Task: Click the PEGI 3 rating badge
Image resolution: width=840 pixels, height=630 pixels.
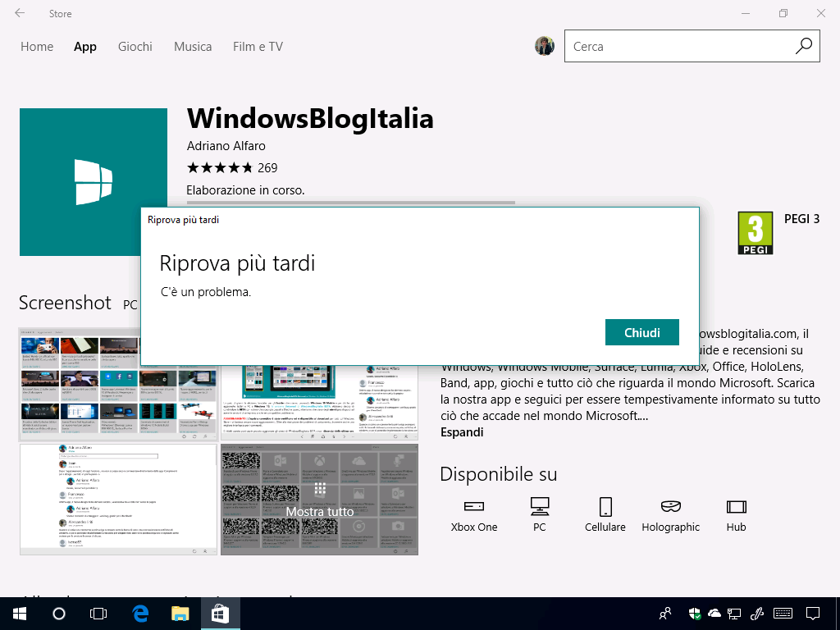Action: coord(756,233)
